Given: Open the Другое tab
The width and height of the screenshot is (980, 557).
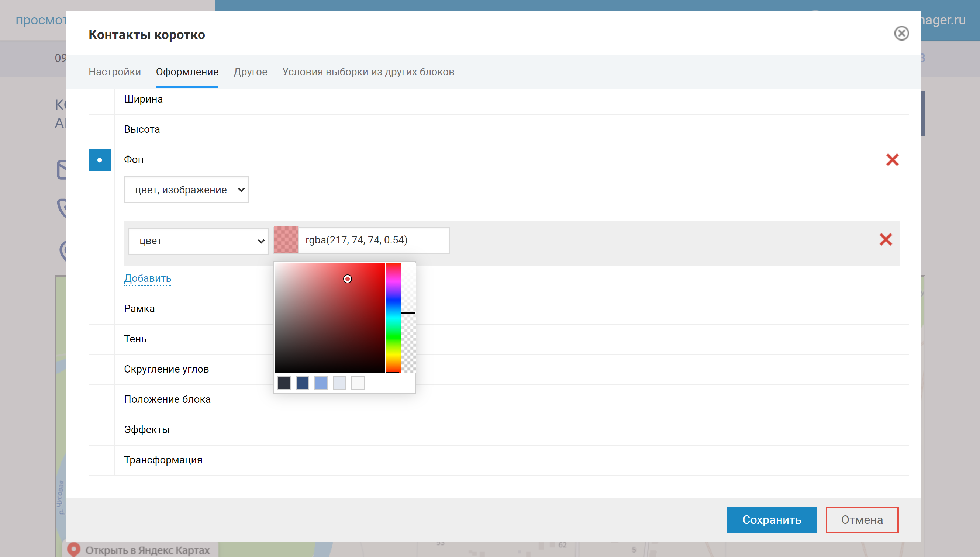Looking at the screenshot, I should click(x=250, y=72).
